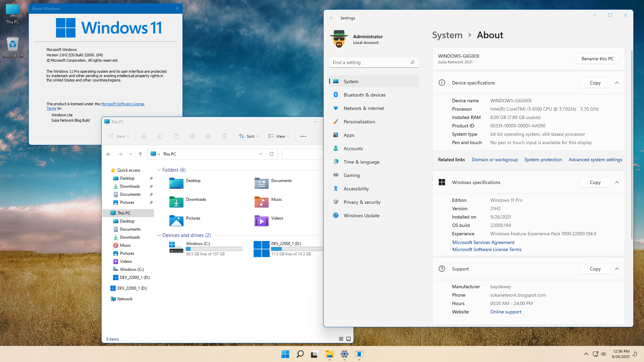Collapse the Windows specifications section

point(617,182)
